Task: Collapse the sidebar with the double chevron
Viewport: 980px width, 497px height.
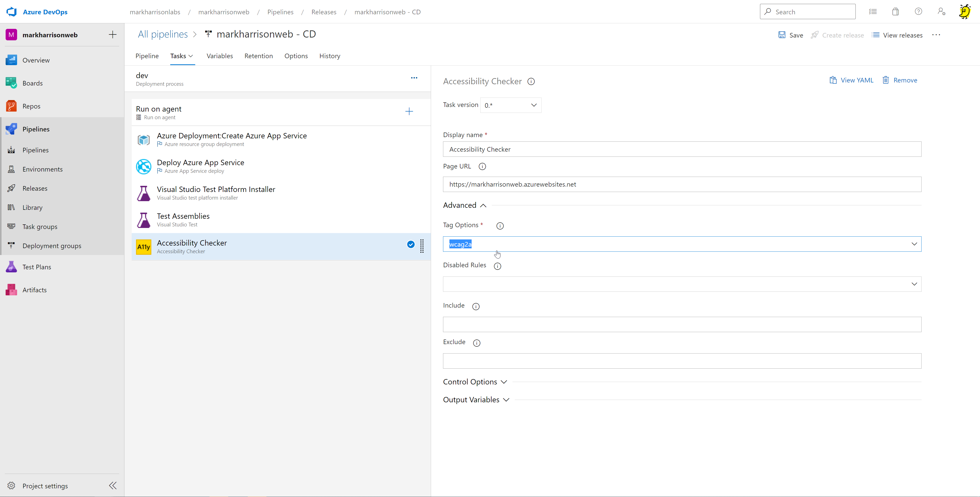Action: tap(113, 486)
